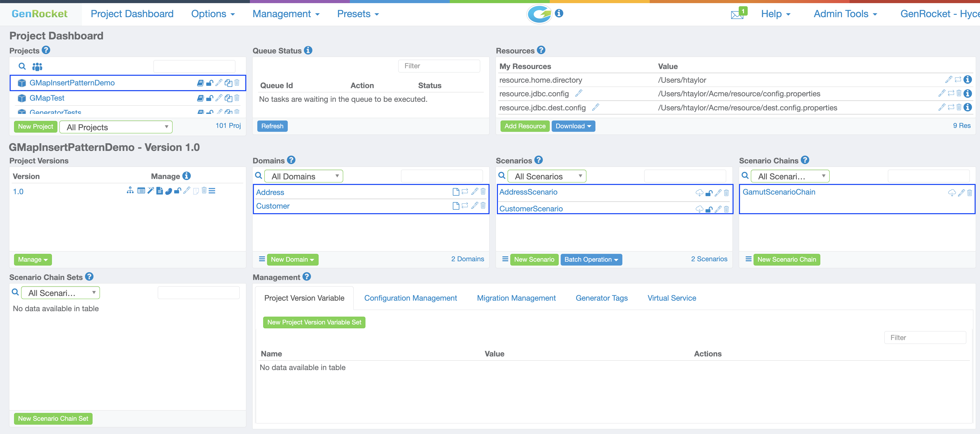980x434 pixels.
Task: Toggle lock on GMapInsertPatternDemo project
Action: [210, 83]
